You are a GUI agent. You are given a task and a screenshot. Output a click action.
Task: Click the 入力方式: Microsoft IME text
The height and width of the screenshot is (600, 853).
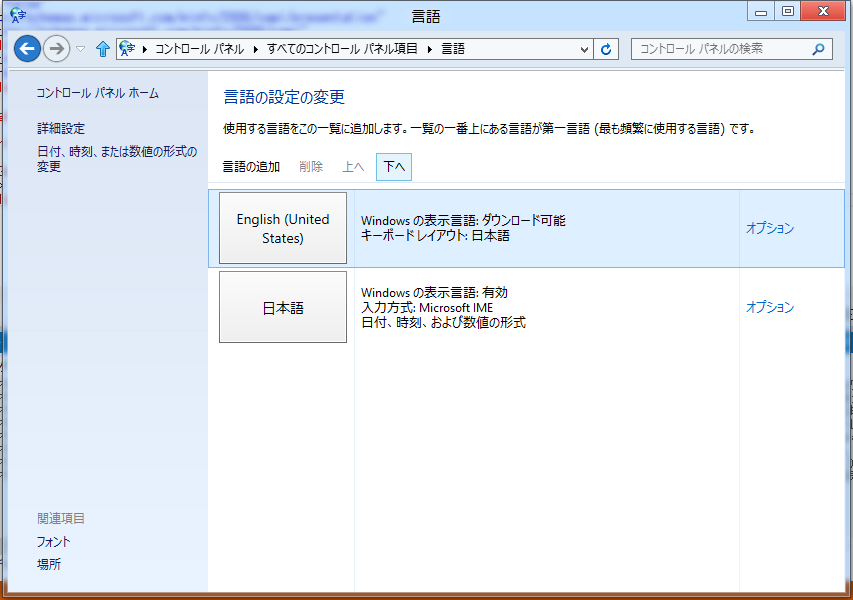coord(427,307)
